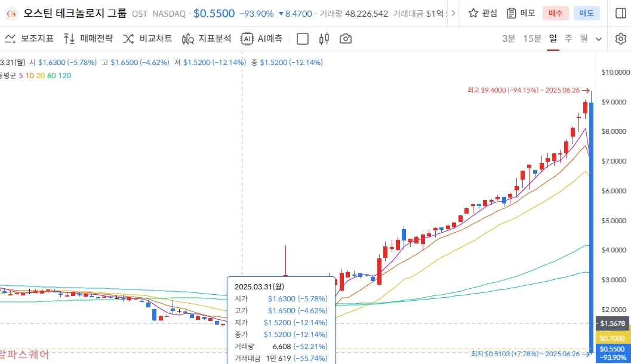Click the $1.5678 crosshair price label
Viewport: 631px width, 364px height.
[612, 323]
